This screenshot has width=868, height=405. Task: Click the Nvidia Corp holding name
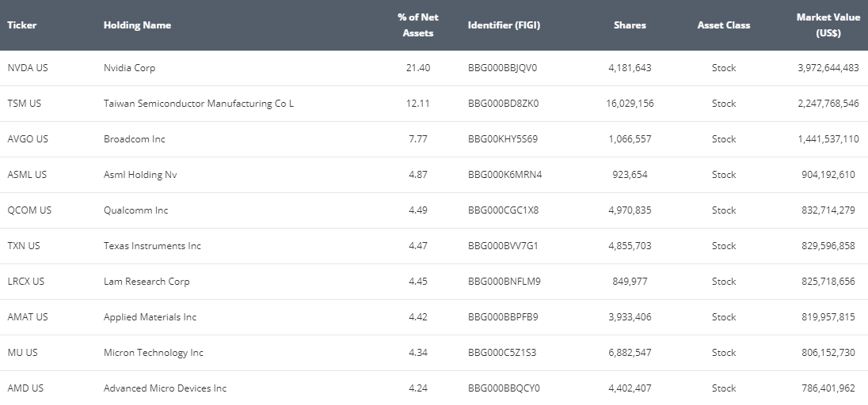pyautogui.click(x=130, y=68)
